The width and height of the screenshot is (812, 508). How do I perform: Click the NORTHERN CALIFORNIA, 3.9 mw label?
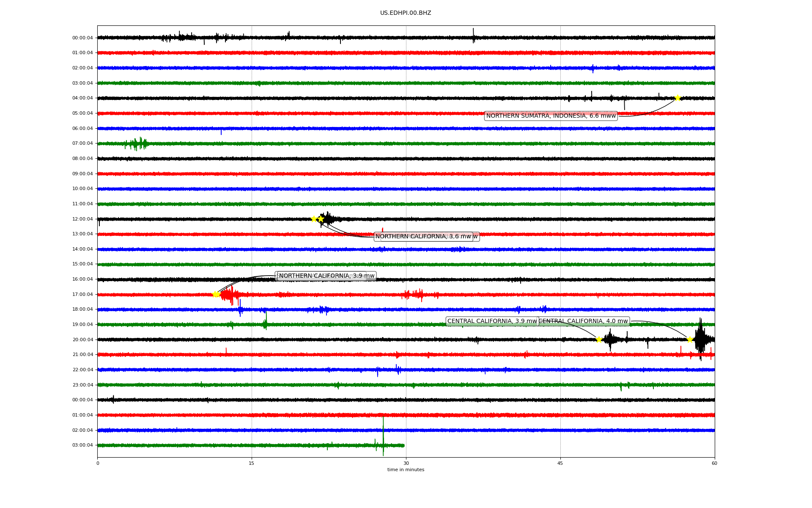click(326, 276)
